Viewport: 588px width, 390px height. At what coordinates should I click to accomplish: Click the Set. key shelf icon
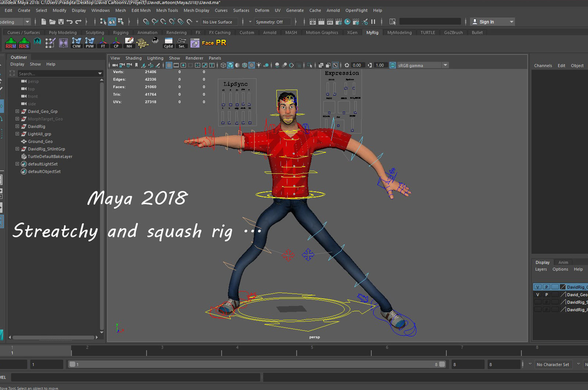point(182,43)
